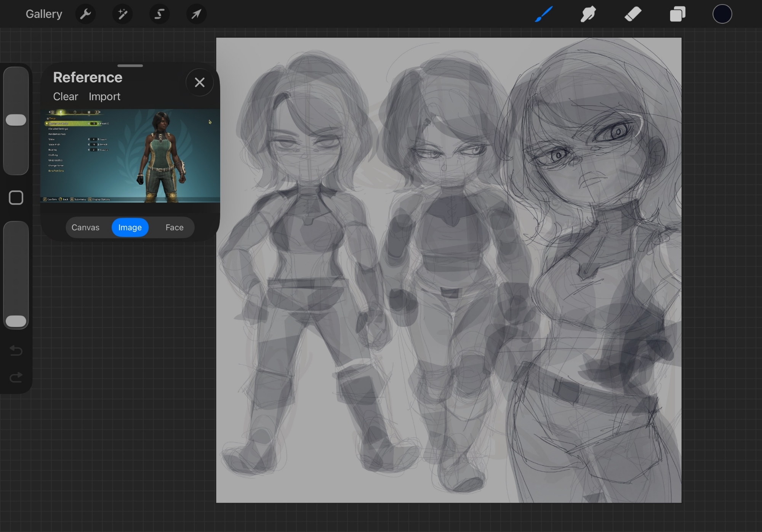Return to the Gallery

[44, 14]
